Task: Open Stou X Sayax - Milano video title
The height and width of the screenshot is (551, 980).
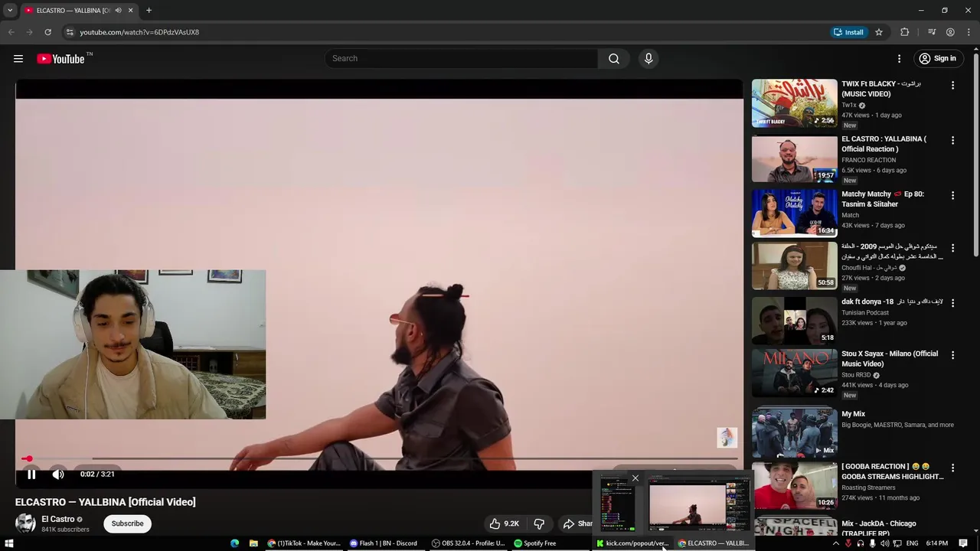Action: pos(890,359)
